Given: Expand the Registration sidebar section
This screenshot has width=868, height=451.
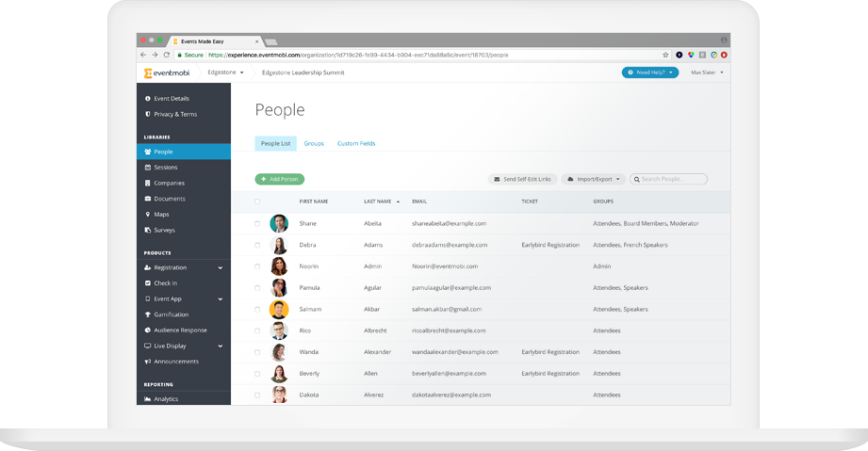Looking at the screenshot, I should pyautogui.click(x=220, y=267).
